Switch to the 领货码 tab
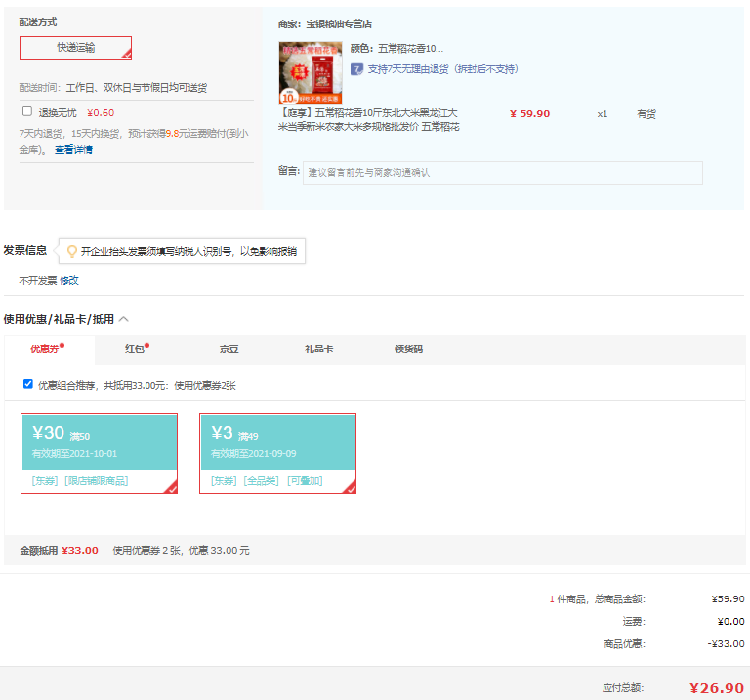The width and height of the screenshot is (750, 700). (x=409, y=350)
